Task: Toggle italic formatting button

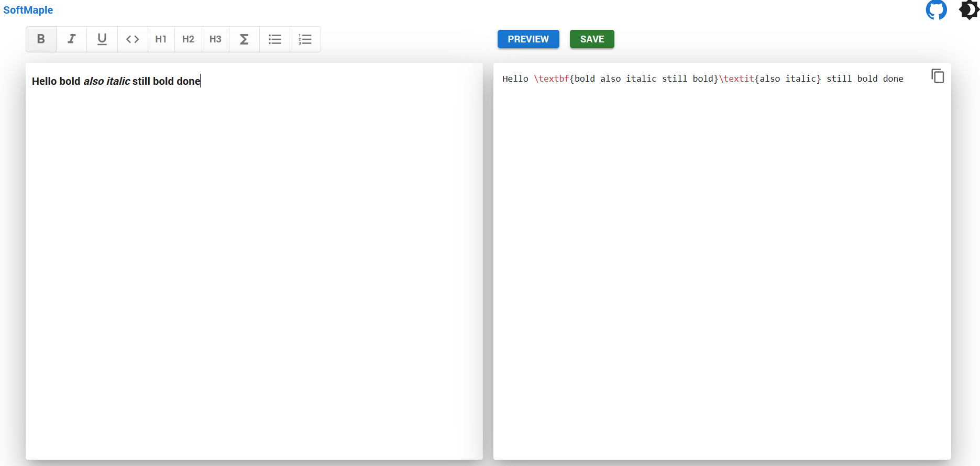Action: [x=72, y=39]
